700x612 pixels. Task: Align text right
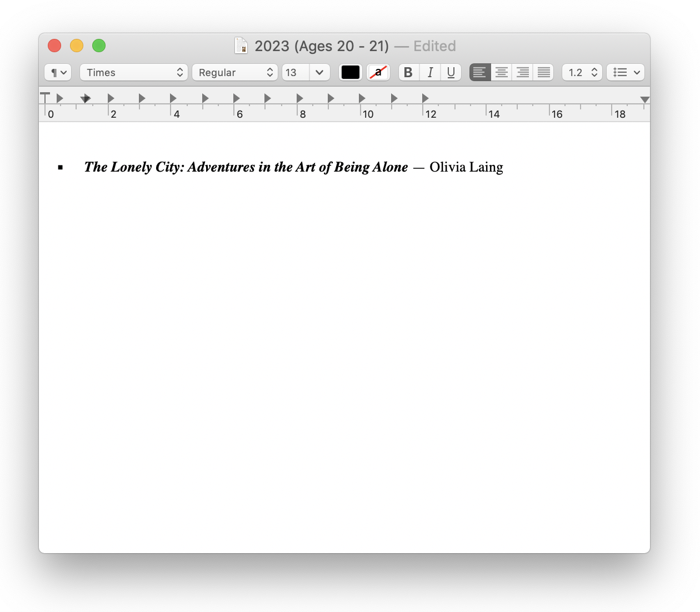pos(522,73)
